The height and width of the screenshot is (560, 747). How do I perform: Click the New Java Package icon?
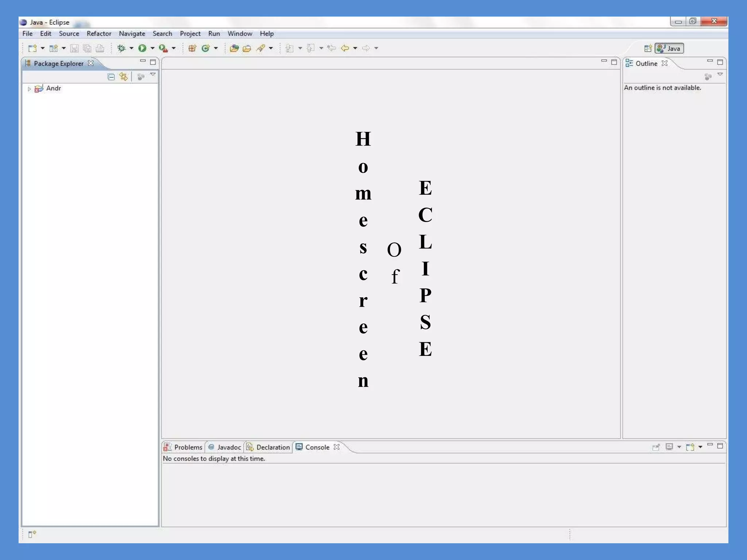click(x=192, y=48)
